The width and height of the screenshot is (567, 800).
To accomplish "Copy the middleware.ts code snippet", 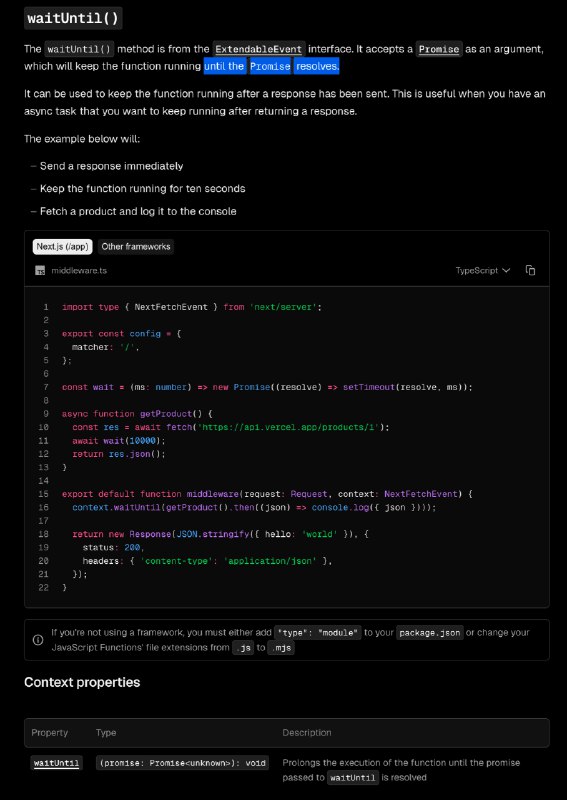I will click(530, 270).
